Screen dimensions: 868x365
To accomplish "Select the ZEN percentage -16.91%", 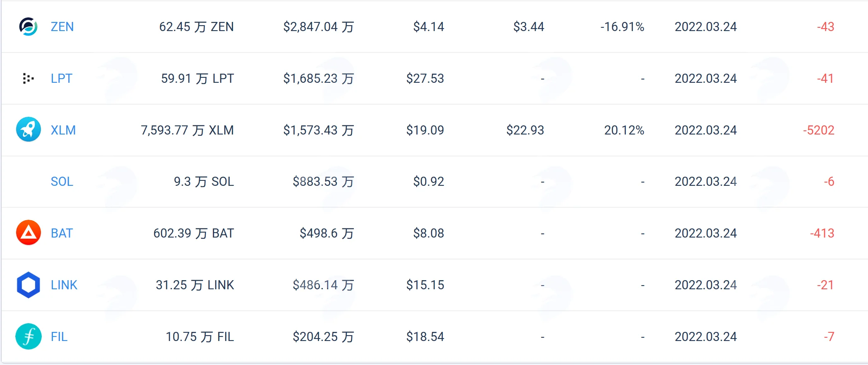I will click(x=622, y=27).
